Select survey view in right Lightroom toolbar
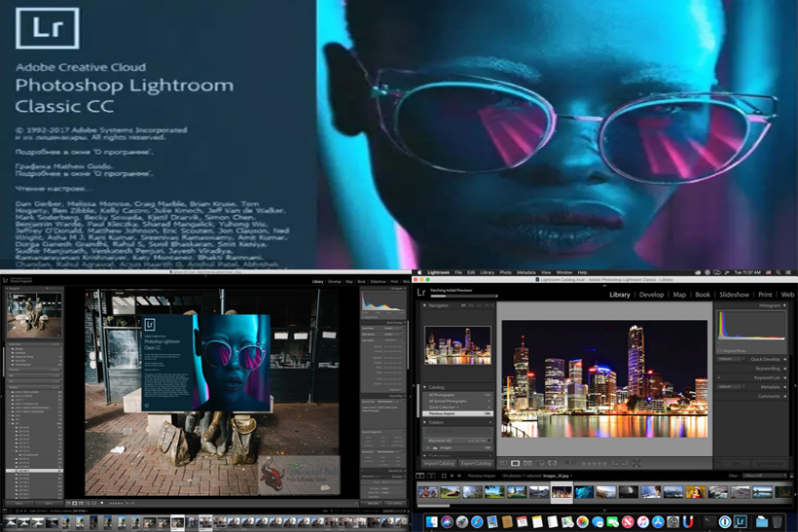This screenshot has width=798, height=532. click(540, 463)
